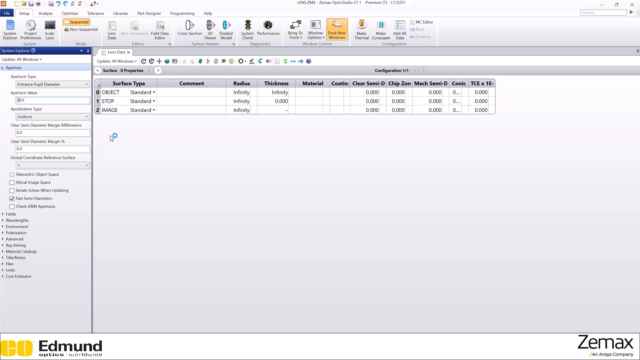Click the Undo icon in quick access toolbar
The image size is (640, 360).
(x=58, y=4)
